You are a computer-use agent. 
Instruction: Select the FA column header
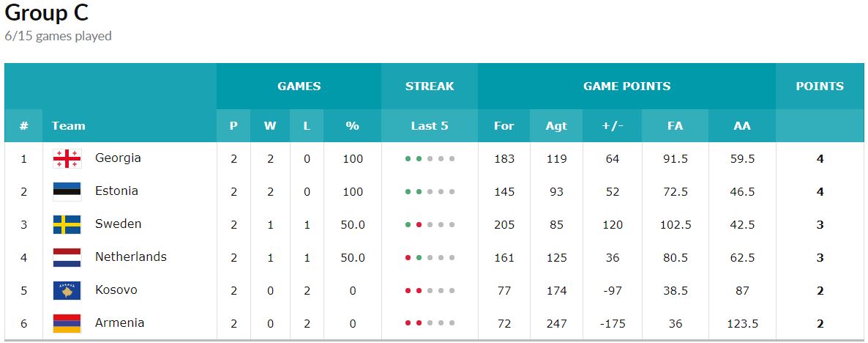pyautogui.click(x=676, y=126)
